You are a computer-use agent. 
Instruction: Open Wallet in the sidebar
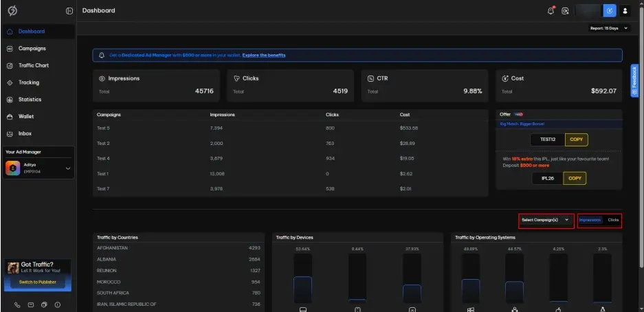click(x=38, y=117)
